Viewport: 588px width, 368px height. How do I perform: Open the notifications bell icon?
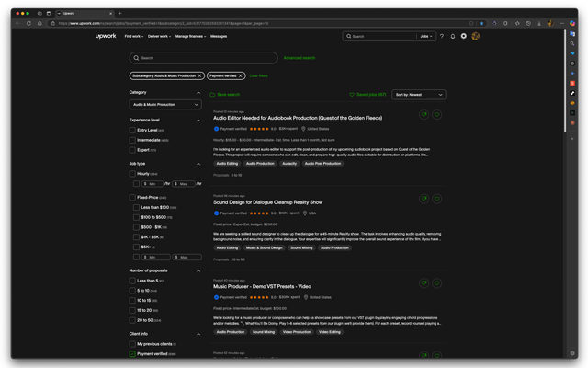[x=453, y=37]
